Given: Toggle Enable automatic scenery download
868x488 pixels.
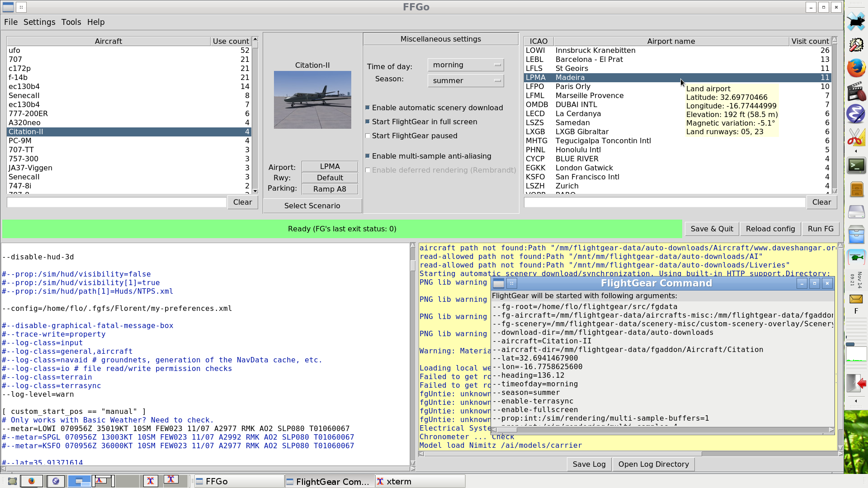Looking at the screenshot, I should tap(368, 108).
